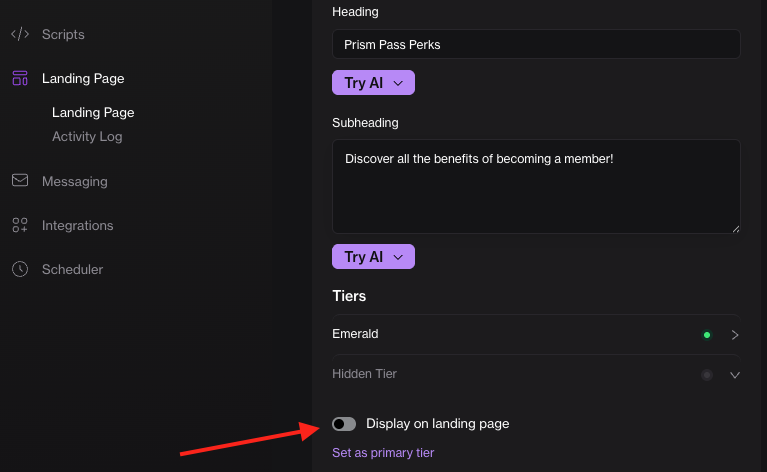Collapse the Hidden Tier chevron
Viewport: 767px width, 472px height.
tap(735, 375)
